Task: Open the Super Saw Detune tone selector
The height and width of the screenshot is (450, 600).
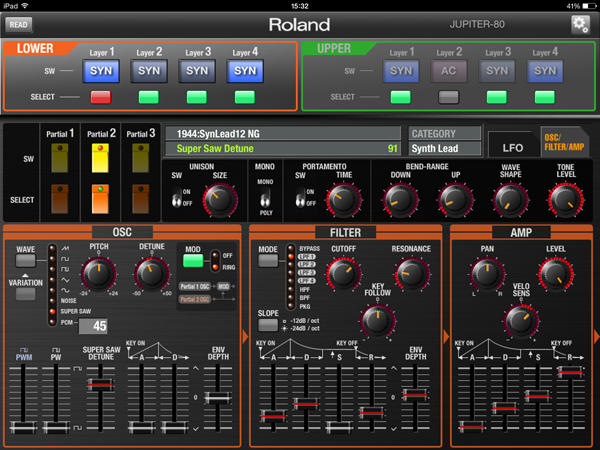Action: pyautogui.click(x=283, y=148)
